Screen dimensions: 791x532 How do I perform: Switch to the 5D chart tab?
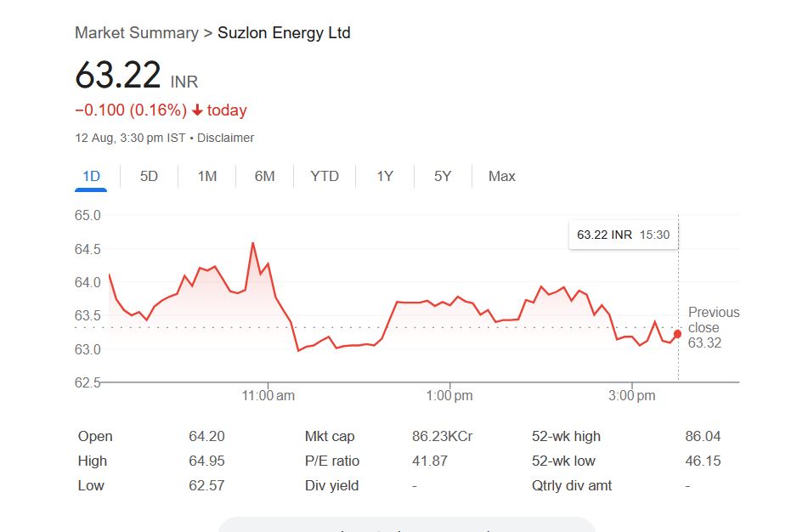149,176
